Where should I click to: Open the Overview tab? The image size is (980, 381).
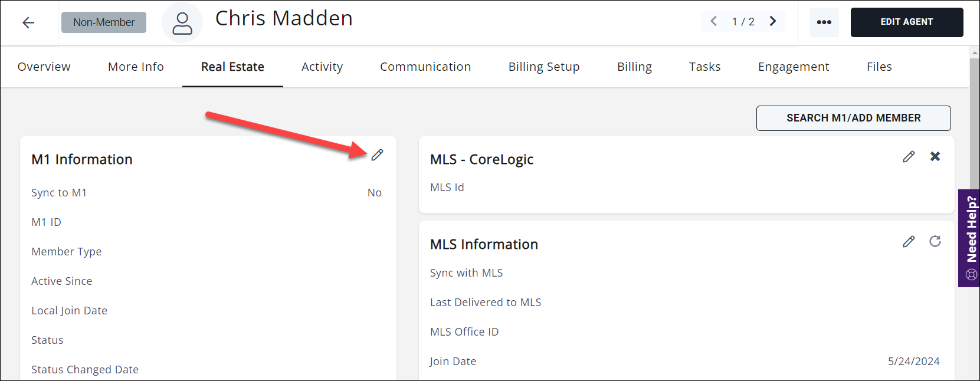point(44,67)
